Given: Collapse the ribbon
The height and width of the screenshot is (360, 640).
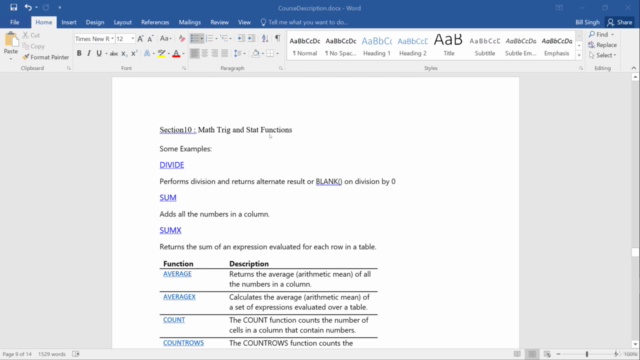Looking at the screenshot, I should coord(633,68).
